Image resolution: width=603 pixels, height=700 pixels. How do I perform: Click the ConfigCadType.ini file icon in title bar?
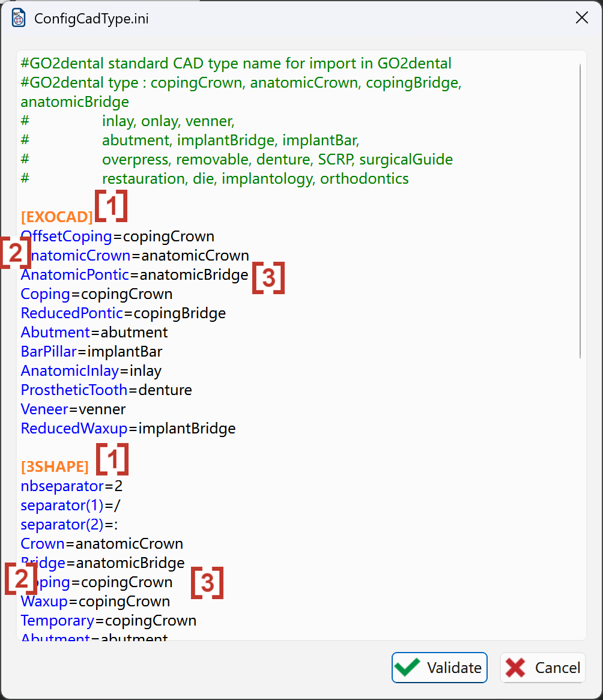point(18,18)
